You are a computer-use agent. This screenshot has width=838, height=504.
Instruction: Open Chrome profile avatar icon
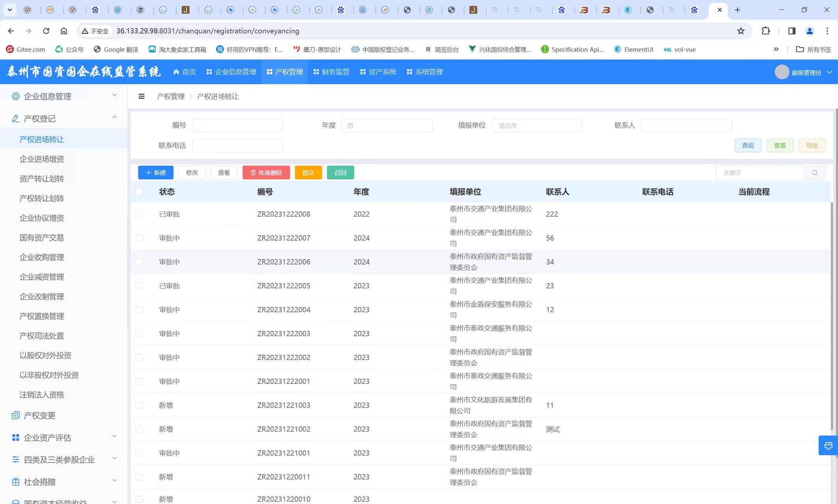[x=810, y=31]
